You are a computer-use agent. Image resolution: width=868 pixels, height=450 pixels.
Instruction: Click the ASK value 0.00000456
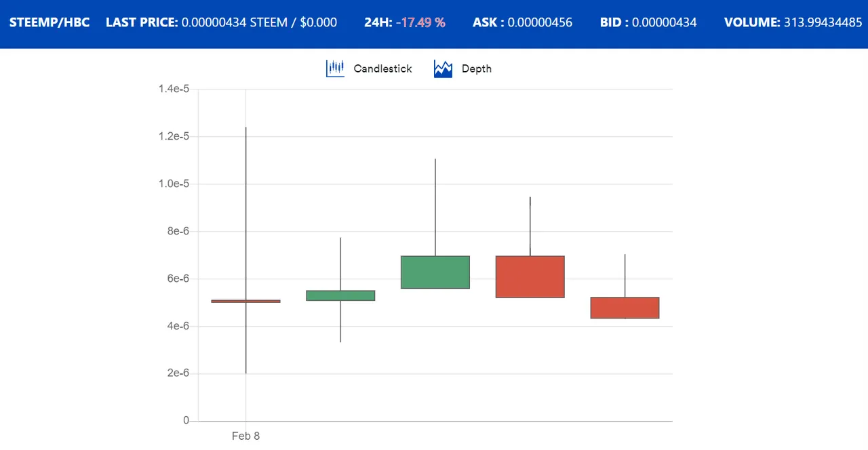point(540,22)
